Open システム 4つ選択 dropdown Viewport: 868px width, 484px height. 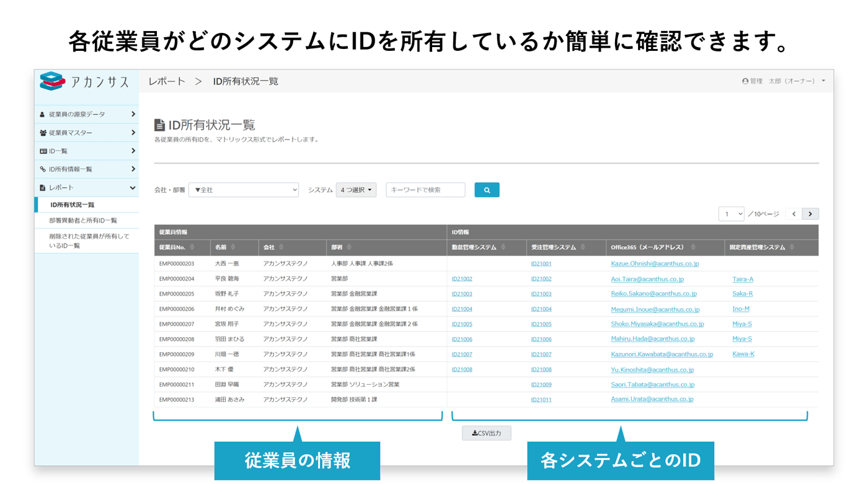[356, 190]
